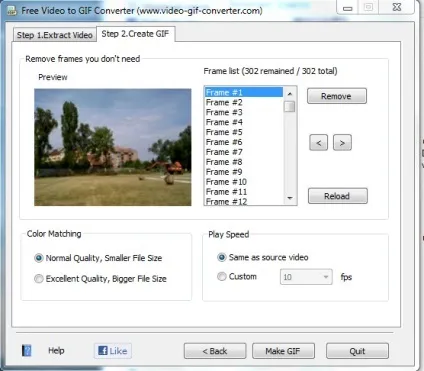The height and width of the screenshot is (371, 424).
Task: Click the Help book icon
Action: coord(27,351)
